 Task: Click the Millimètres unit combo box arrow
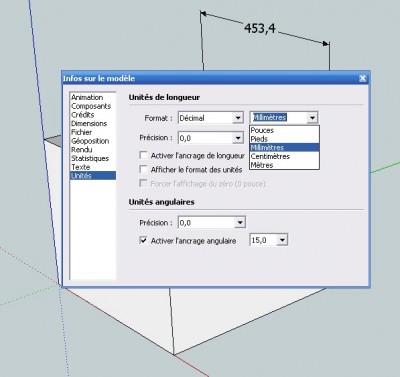[x=312, y=118]
